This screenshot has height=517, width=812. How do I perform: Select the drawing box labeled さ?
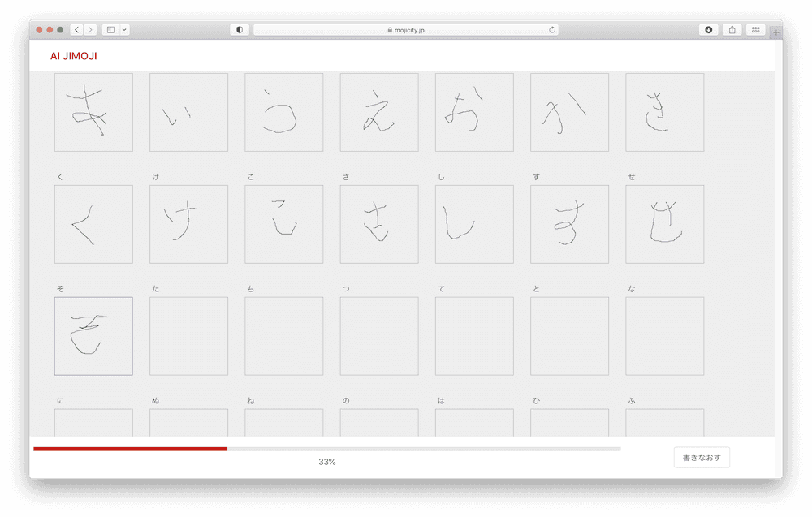(379, 225)
